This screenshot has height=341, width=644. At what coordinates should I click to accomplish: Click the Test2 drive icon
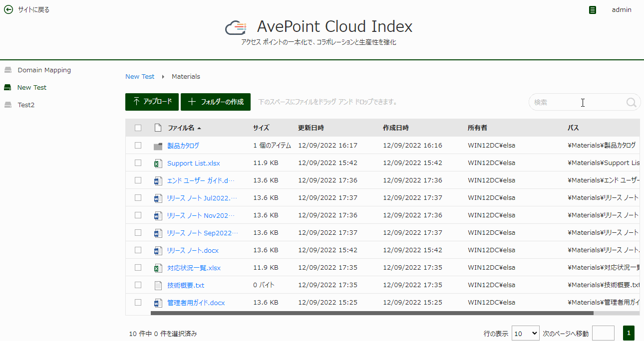(8, 105)
